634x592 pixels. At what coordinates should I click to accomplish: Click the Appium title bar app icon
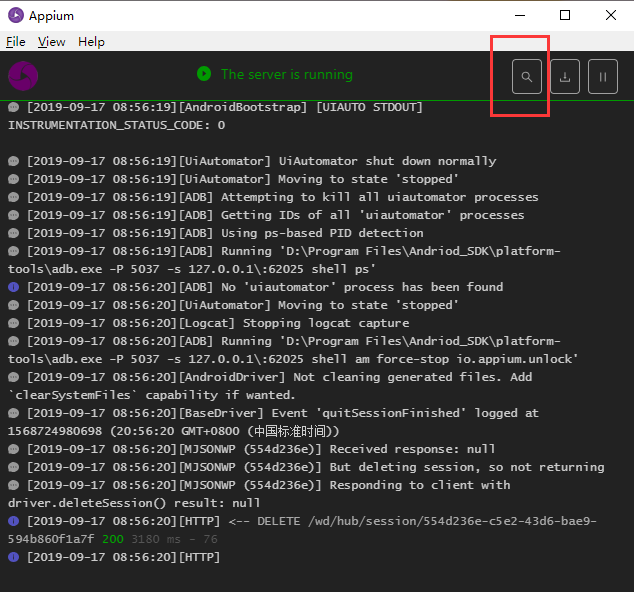tap(16, 15)
